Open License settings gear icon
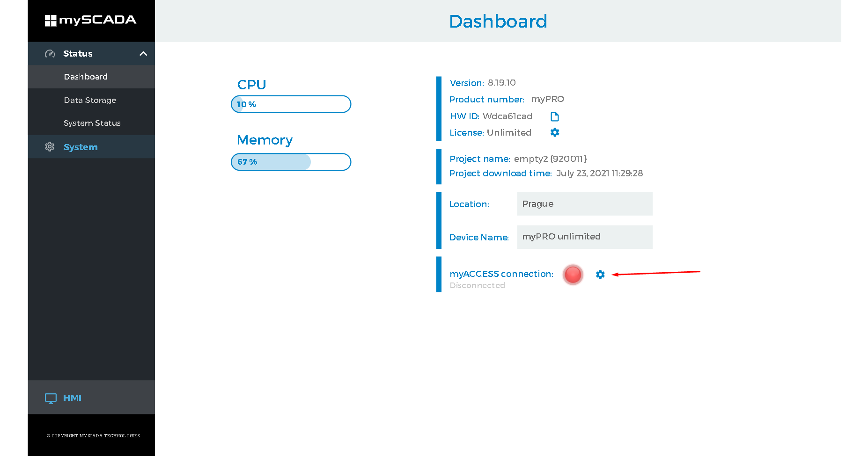868x456 pixels. [x=555, y=132]
